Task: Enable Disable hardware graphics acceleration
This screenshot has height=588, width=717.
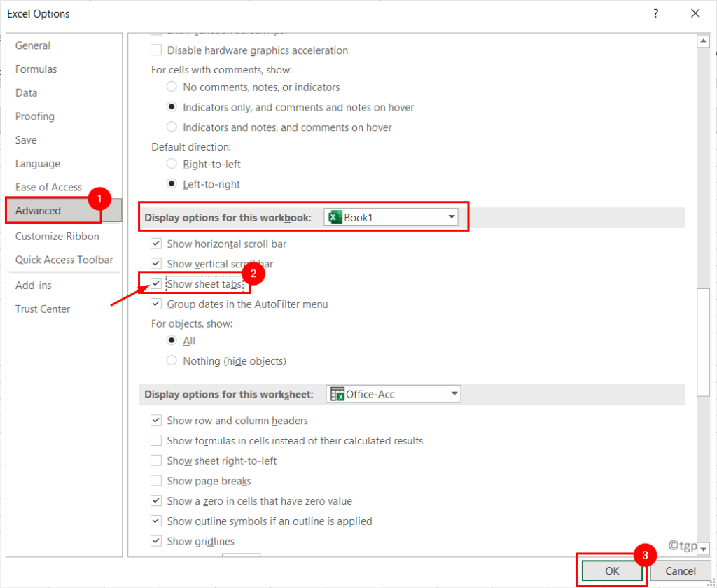Action: point(155,50)
